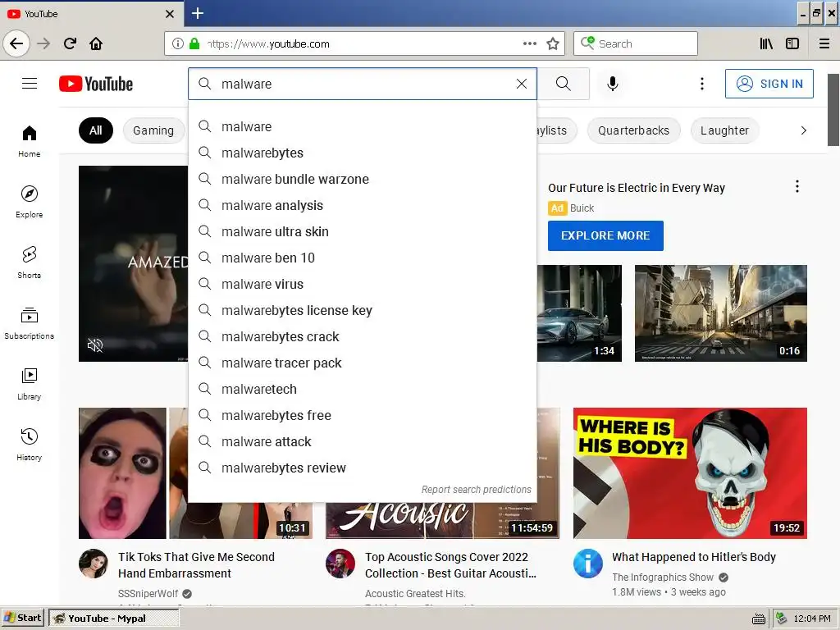
Task: Choose "malware attack" suggestion
Action: click(x=363, y=441)
